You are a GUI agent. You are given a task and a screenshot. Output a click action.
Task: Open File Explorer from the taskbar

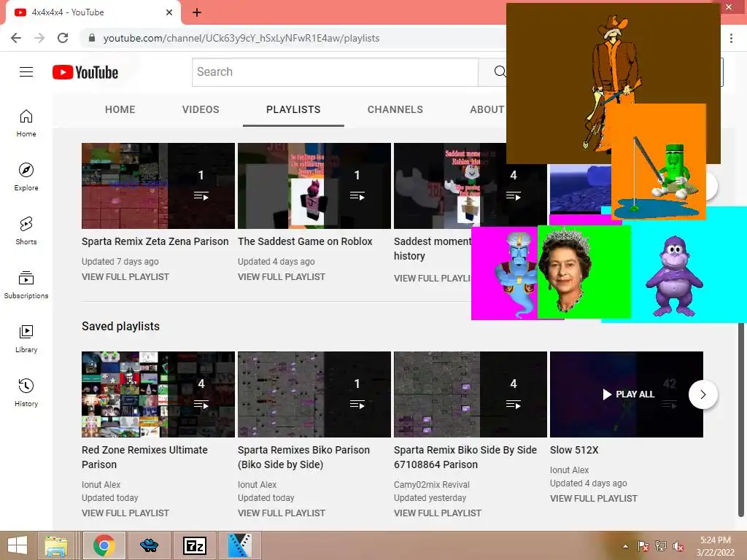55,545
